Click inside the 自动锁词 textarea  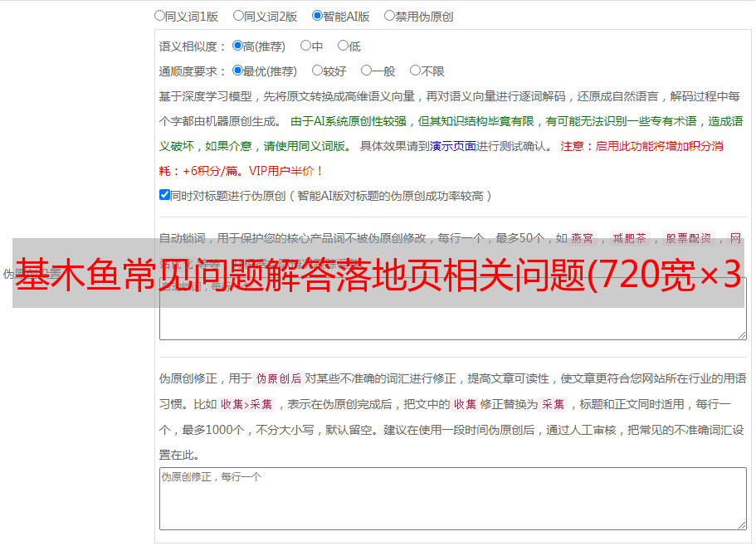(x=453, y=309)
